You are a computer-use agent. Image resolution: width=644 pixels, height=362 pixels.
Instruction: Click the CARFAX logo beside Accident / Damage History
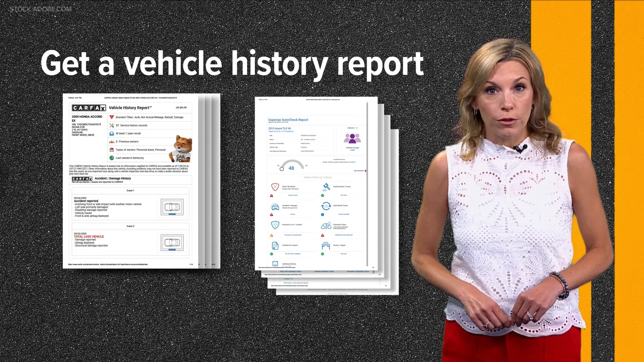[82, 179]
